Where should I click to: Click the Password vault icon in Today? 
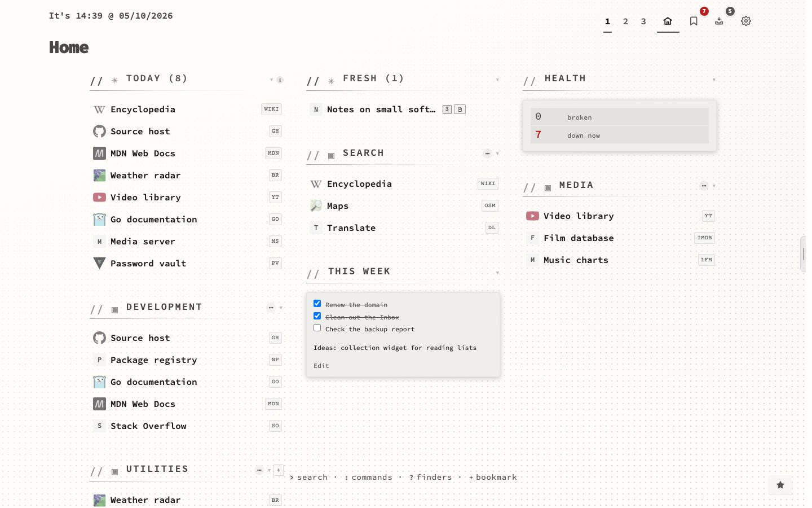coord(99,264)
